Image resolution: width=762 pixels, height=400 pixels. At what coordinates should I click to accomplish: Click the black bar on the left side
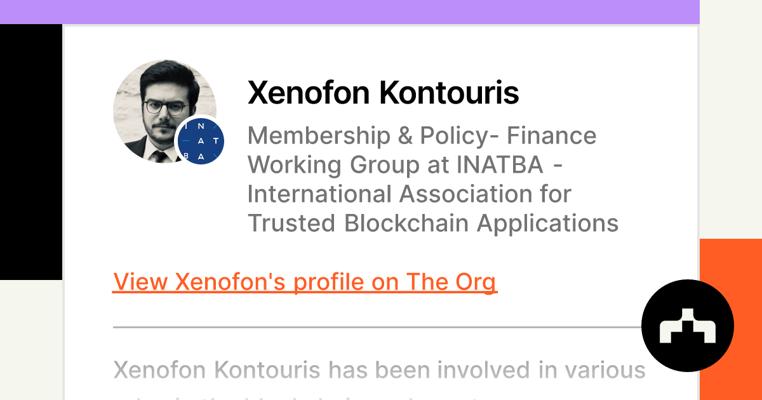[30, 150]
